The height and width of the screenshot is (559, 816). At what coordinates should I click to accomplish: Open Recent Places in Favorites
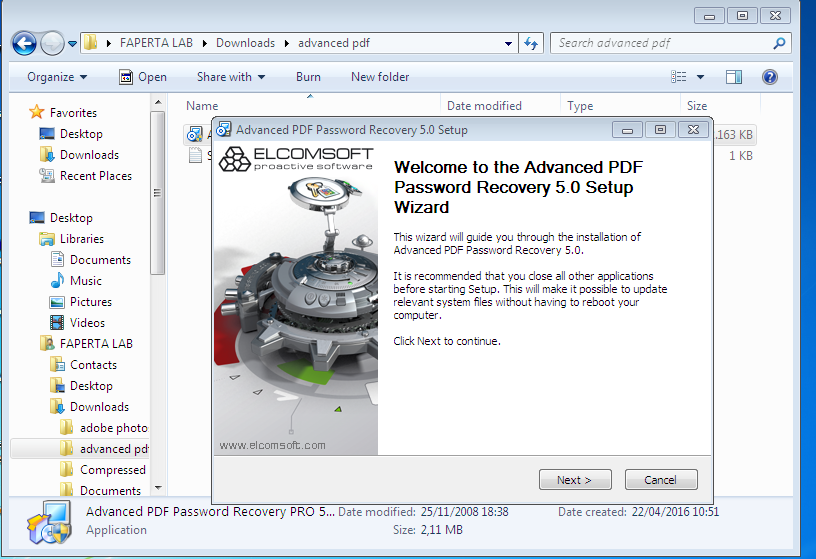pos(96,176)
